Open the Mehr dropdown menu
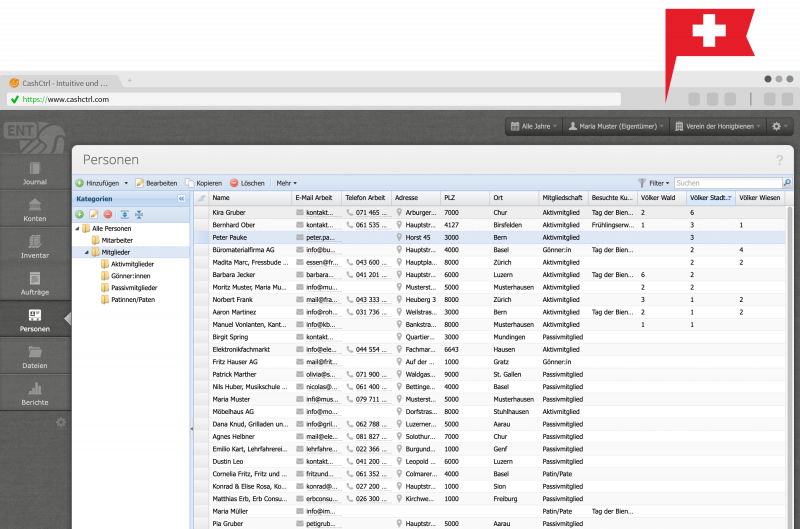800x529 pixels. [286, 183]
